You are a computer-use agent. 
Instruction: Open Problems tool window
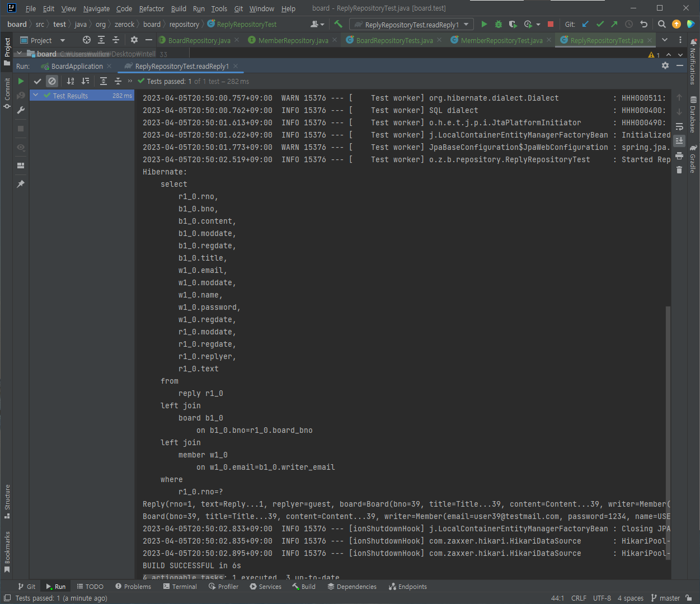pyautogui.click(x=133, y=587)
